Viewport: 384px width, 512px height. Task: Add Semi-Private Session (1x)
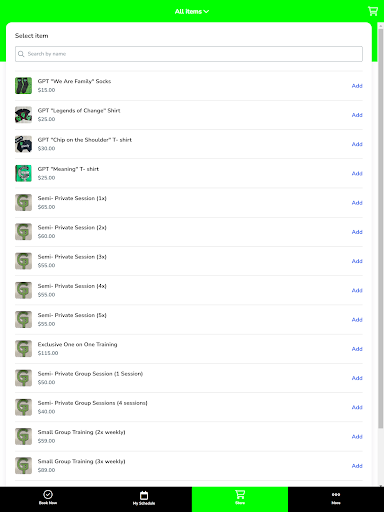pyautogui.click(x=357, y=203)
